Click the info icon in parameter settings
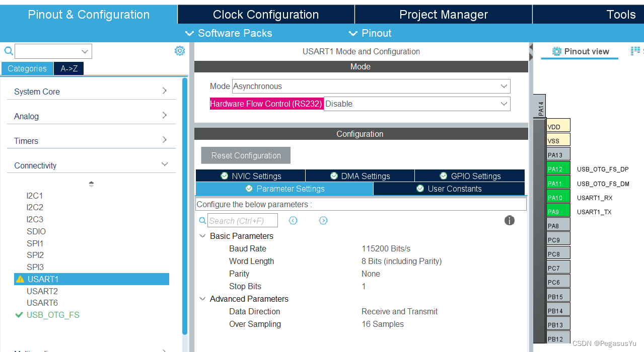Screen dimensions: 644x352 tap(509, 220)
